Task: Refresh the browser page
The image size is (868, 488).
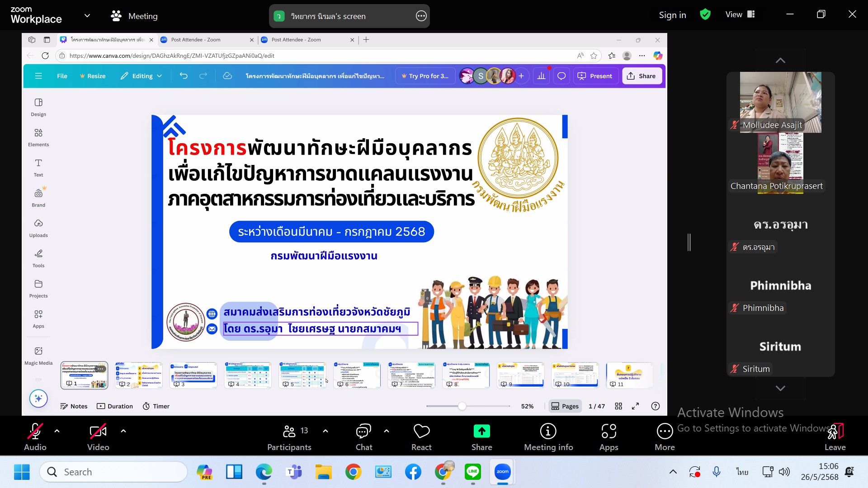Action: point(45,56)
